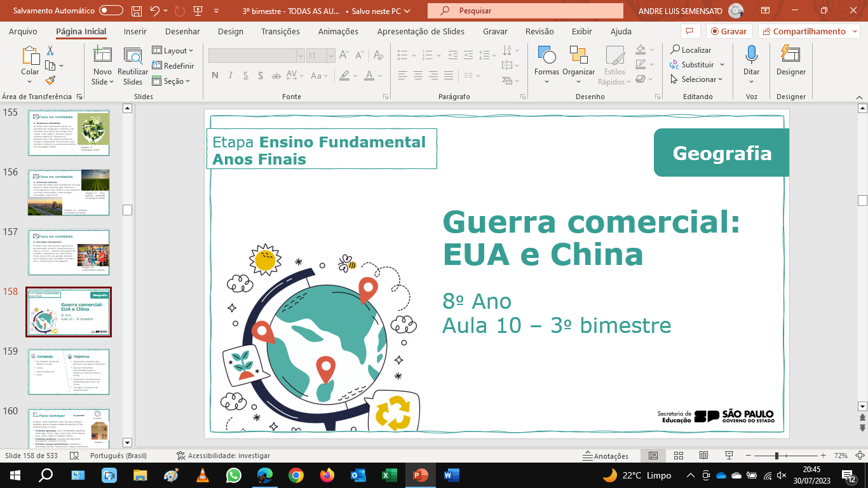868x488 pixels.
Task: Toggle Bold formatting button
Action: point(215,76)
